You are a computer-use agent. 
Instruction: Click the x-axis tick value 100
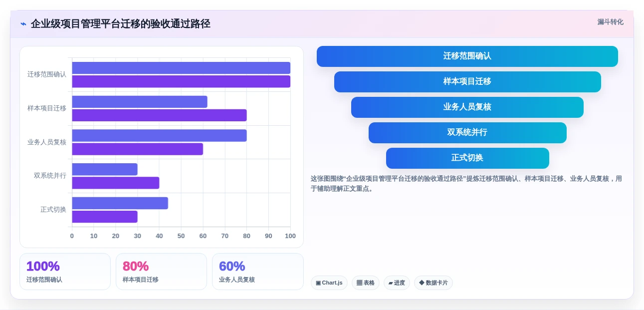tap(290, 236)
